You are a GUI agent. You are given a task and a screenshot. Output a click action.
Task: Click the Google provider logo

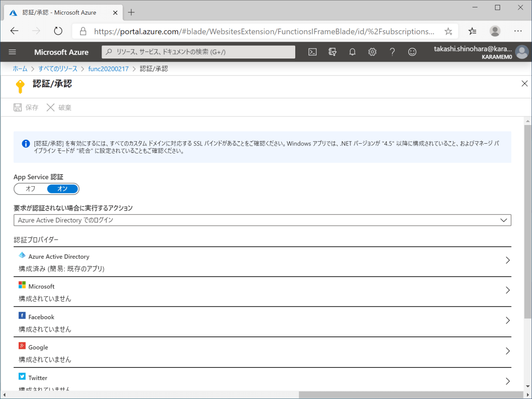[22, 345]
